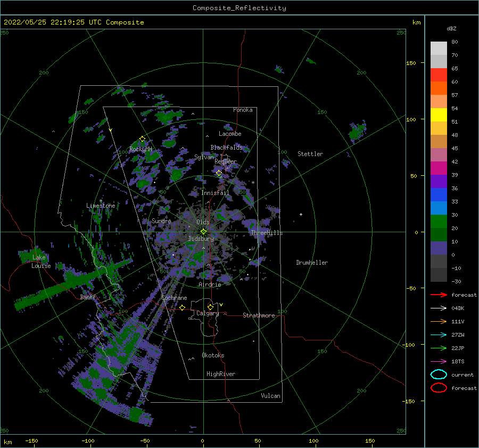
Task: Select the white 04DK arrow icon
Action: coord(439,308)
